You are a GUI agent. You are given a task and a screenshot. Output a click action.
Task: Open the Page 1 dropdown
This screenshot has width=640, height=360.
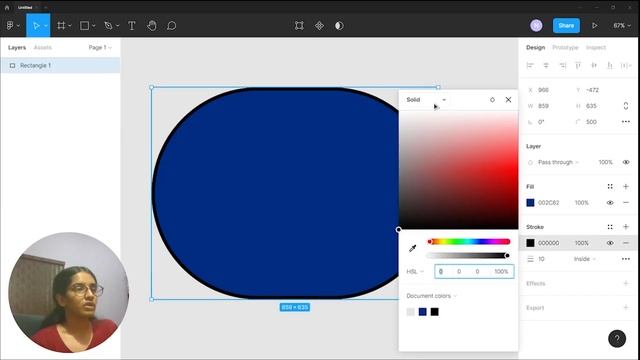[x=100, y=47]
